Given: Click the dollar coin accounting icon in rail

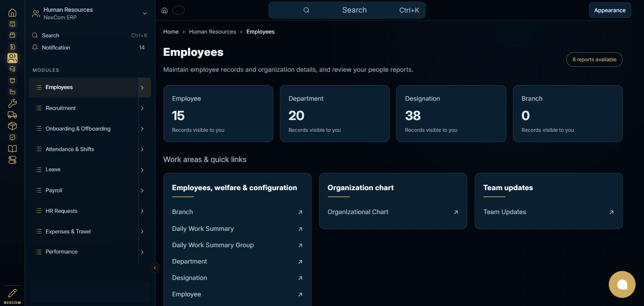Looking at the screenshot, I should (13, 47).
